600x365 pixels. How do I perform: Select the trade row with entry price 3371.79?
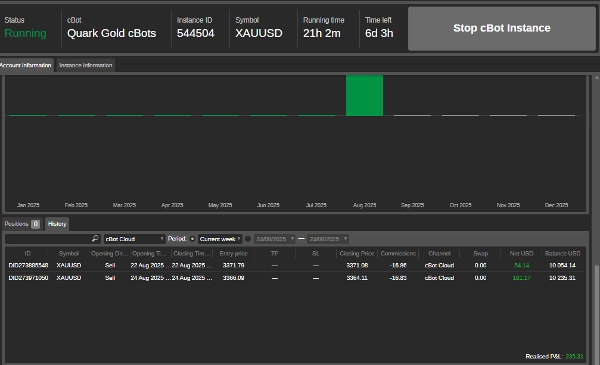click(x=295, y=265)
